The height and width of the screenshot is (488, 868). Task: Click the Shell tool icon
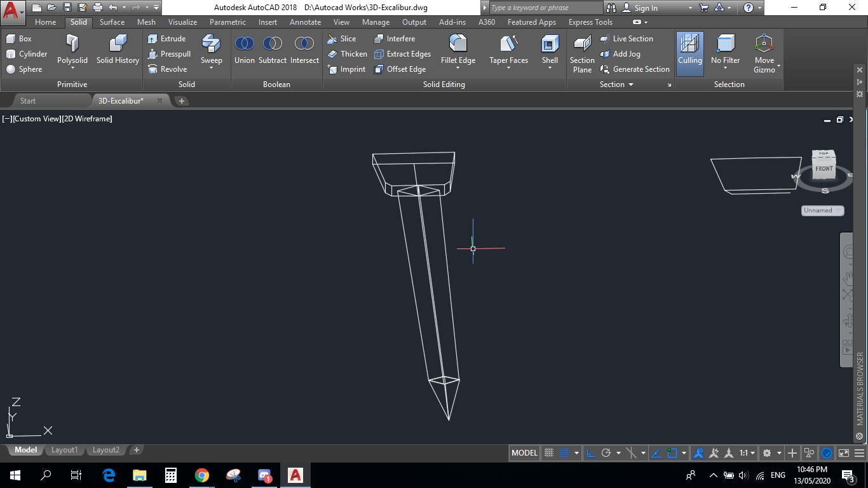[x=550, y=43]
